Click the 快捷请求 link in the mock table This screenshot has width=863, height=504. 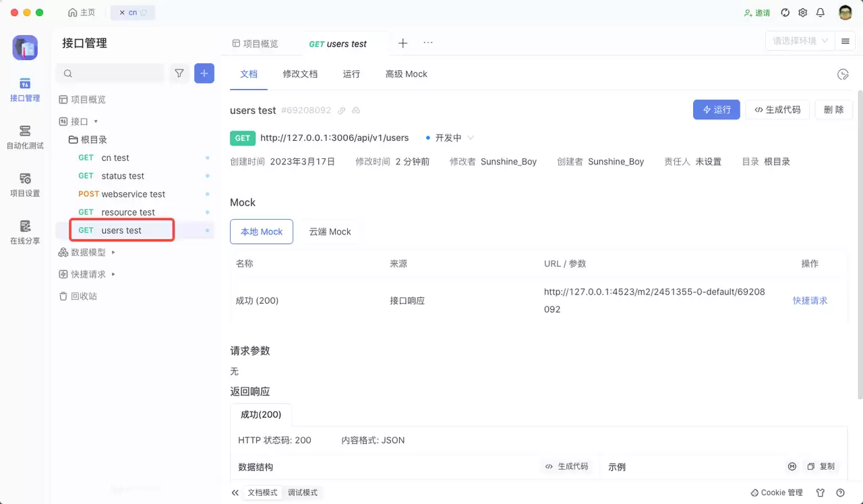click(810, 301)
